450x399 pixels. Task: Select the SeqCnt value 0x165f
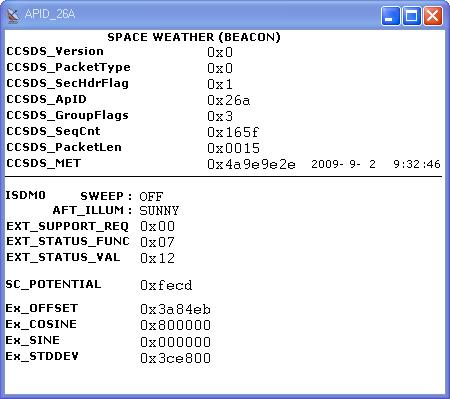[233, 132]
